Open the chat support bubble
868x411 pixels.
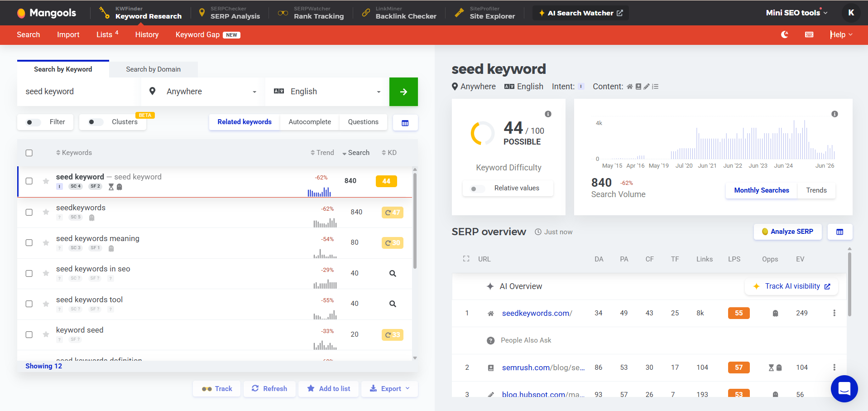pos(844,389)
